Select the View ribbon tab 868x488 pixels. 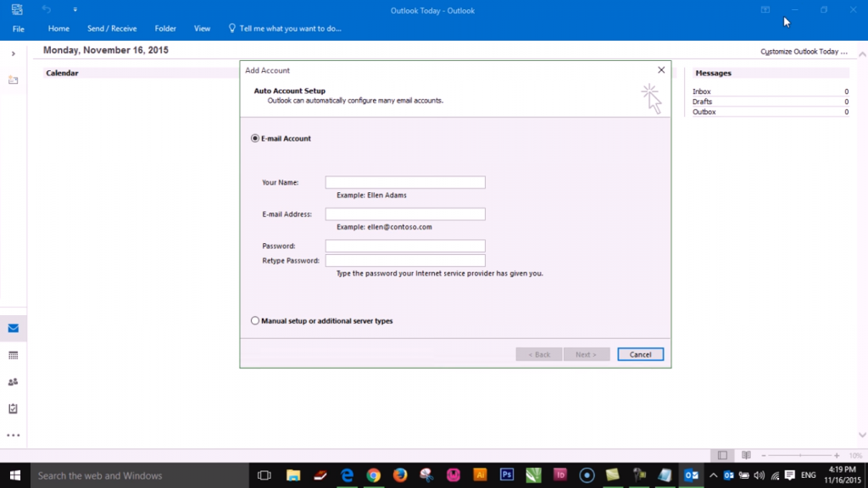(202, 28)
